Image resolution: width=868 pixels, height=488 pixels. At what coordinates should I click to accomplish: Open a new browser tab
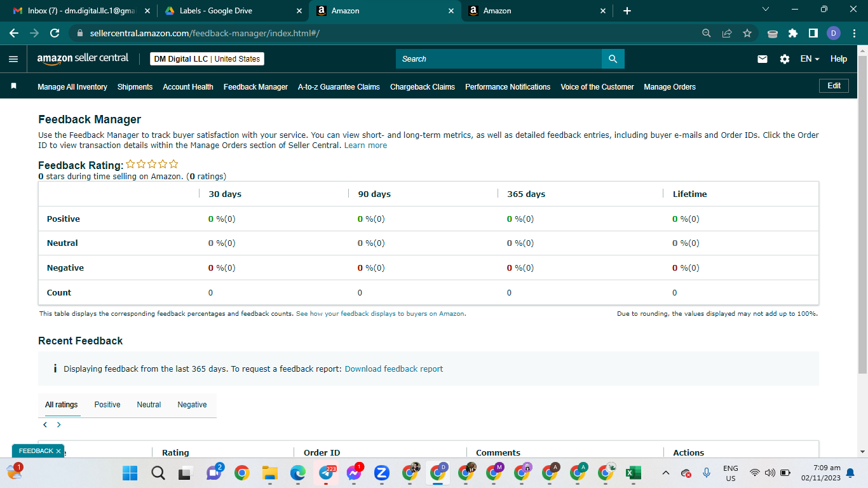[627, 11]
